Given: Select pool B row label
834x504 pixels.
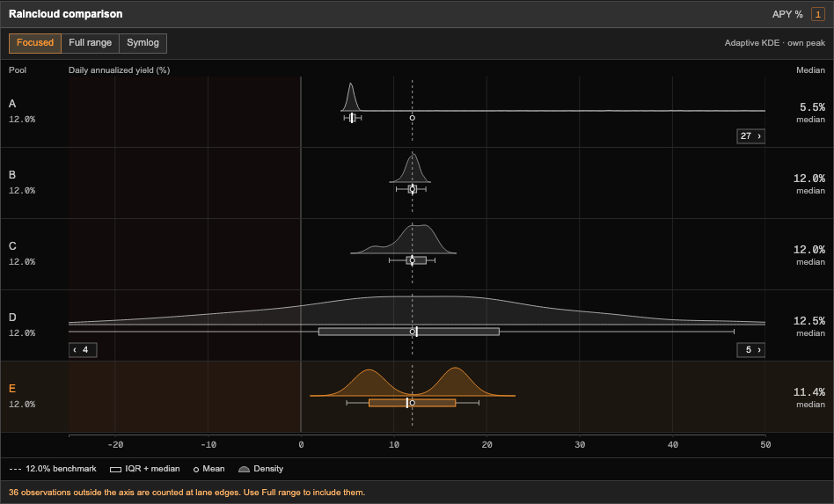Looking at the screenshot, I should (12, 175).
